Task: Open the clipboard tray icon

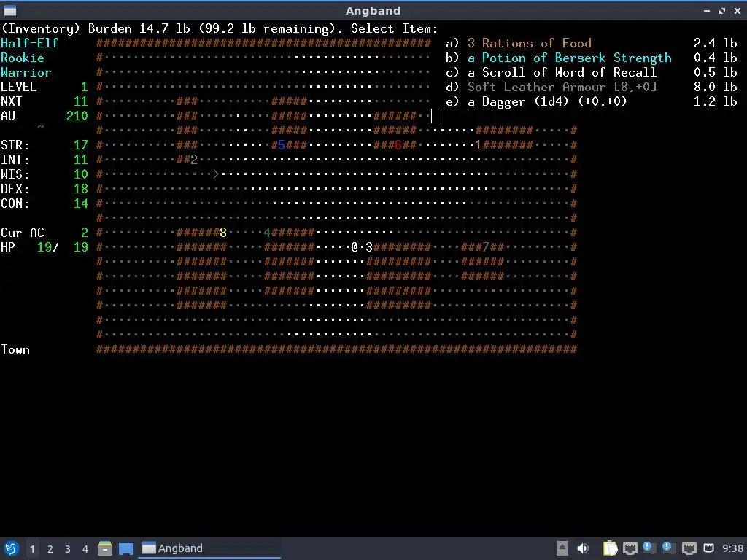Action: (610, 548)
